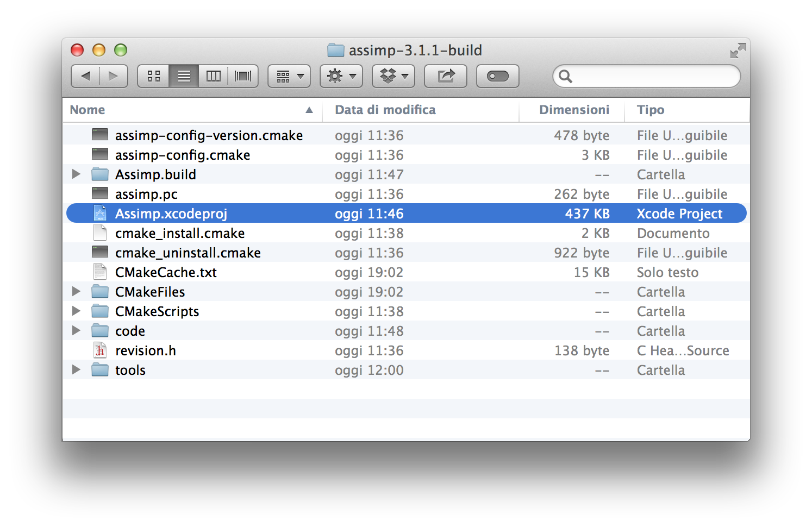Switch to column view mode
Image resolution: width=812 pixels, height=527 pixels.
[x=213, y=76]
